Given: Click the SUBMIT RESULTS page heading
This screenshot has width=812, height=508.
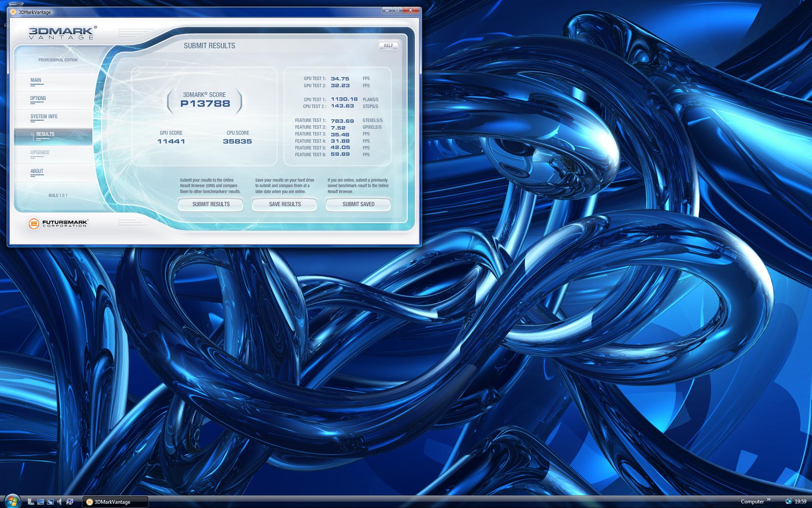Looking at the screenshot, I should coord(209,46).
